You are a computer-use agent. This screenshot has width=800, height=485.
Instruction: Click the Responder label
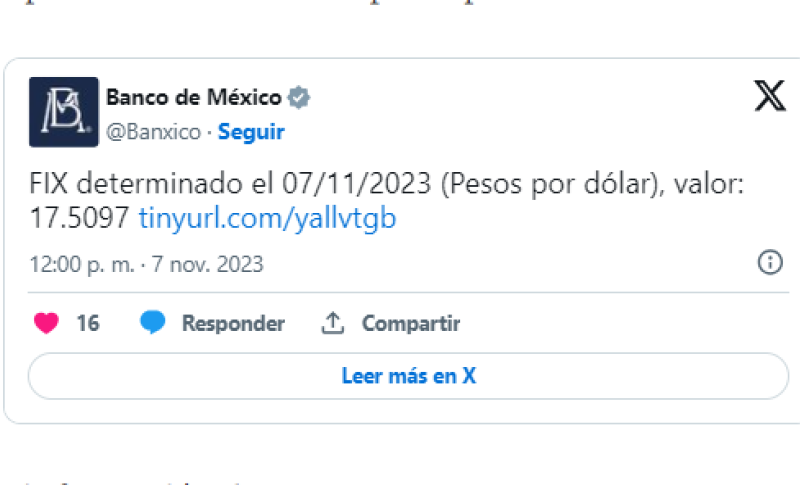[233, 323]
